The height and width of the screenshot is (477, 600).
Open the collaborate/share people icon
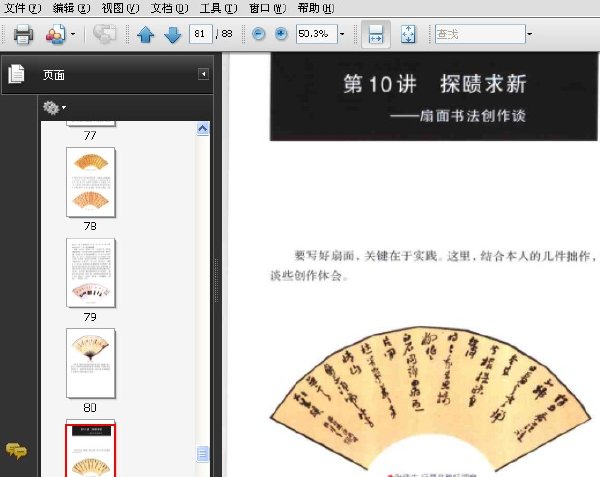(x=56, y=34)
